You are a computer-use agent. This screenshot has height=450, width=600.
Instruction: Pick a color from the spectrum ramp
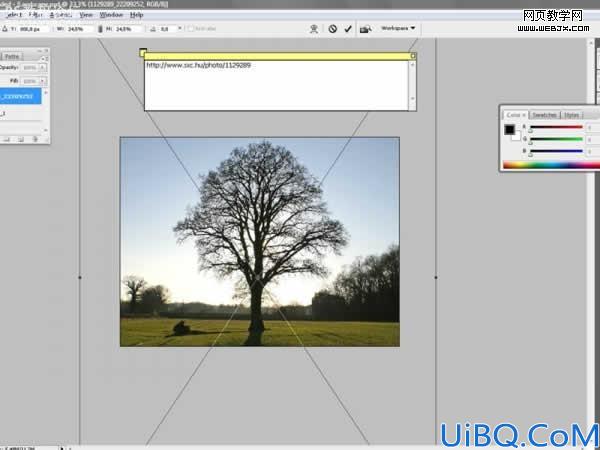[x=551, y=165]
